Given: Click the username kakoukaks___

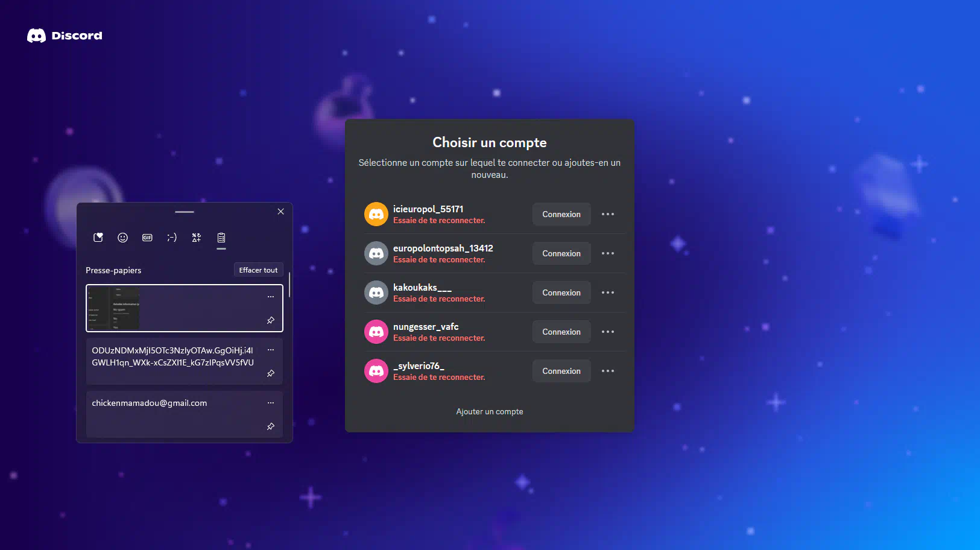Looking at the screenshot, I should click(x=422, y=288).
